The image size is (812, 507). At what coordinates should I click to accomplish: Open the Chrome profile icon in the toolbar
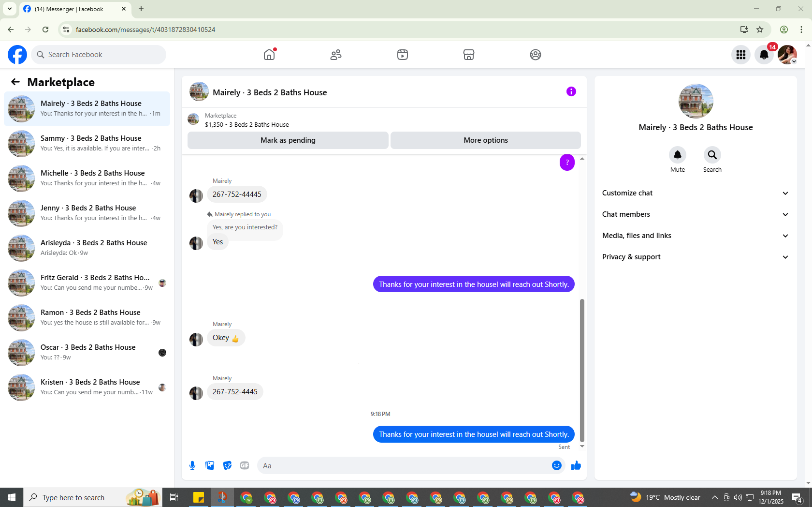click(x=784, y=30)
